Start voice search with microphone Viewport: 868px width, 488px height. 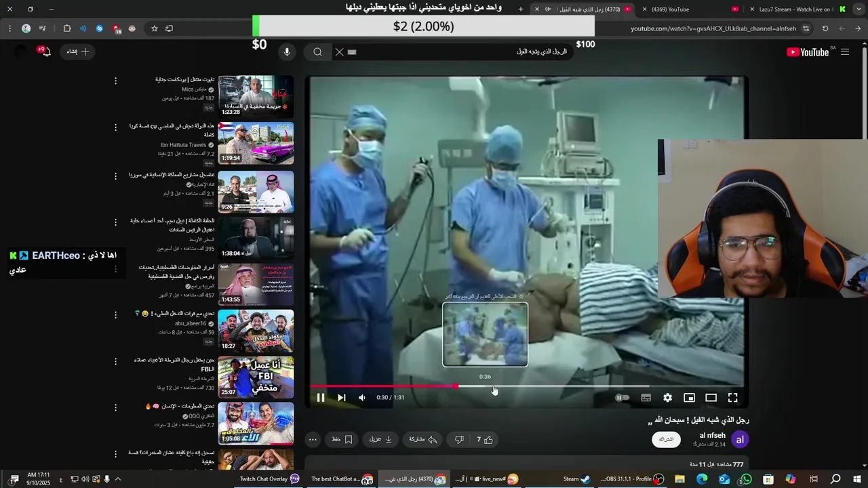coord(287,52)
